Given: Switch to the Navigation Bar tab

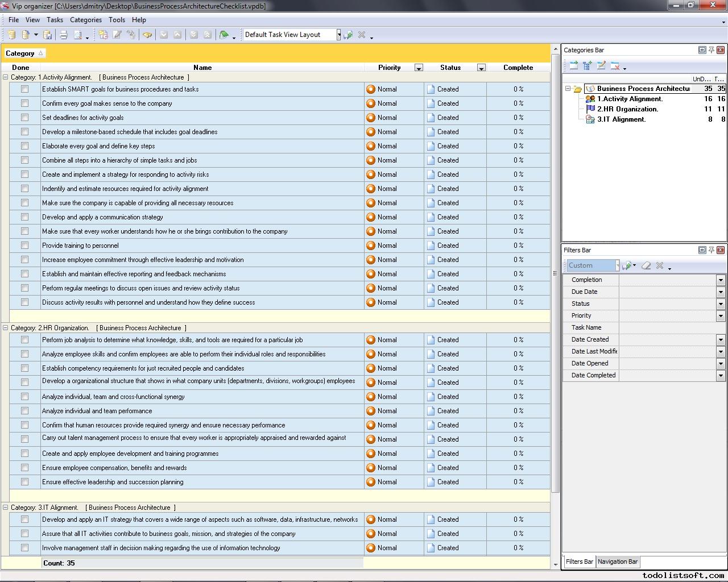Looking at the screenshot, I should (x=617, y=562).
